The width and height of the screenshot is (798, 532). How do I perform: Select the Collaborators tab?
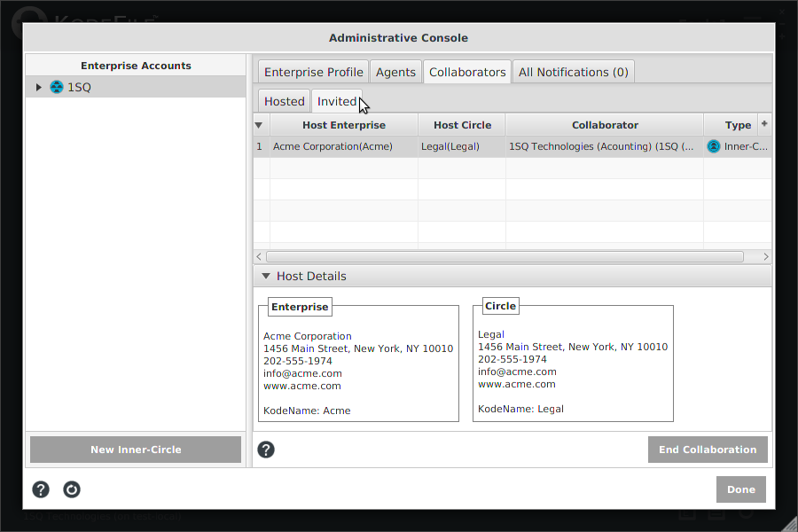[x=467, y=73]
